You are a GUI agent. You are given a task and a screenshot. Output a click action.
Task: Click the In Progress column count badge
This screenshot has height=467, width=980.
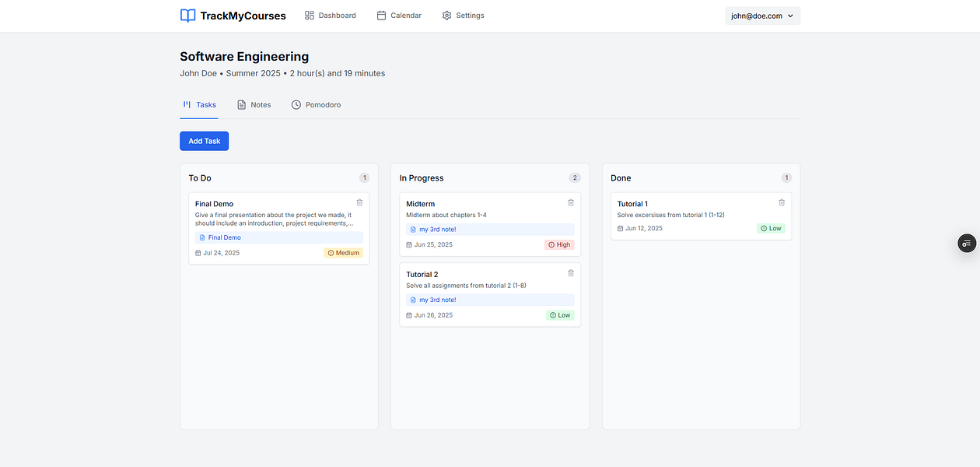pos(575,177)
